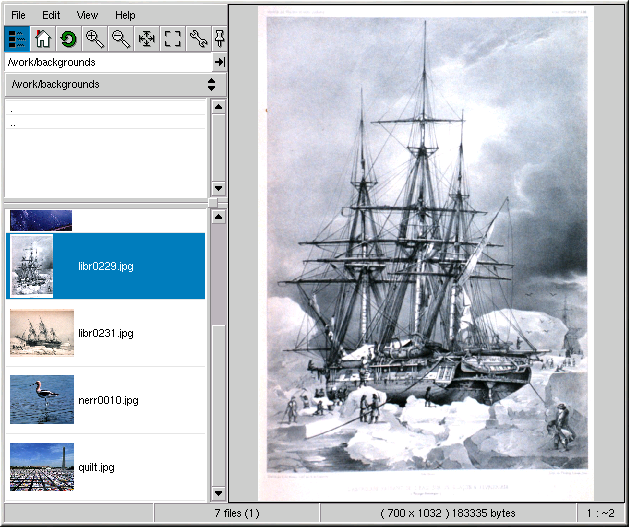Zoom in with the magnifier plus icon
This screenshot has width=629, height=527.
coord(95,39)
